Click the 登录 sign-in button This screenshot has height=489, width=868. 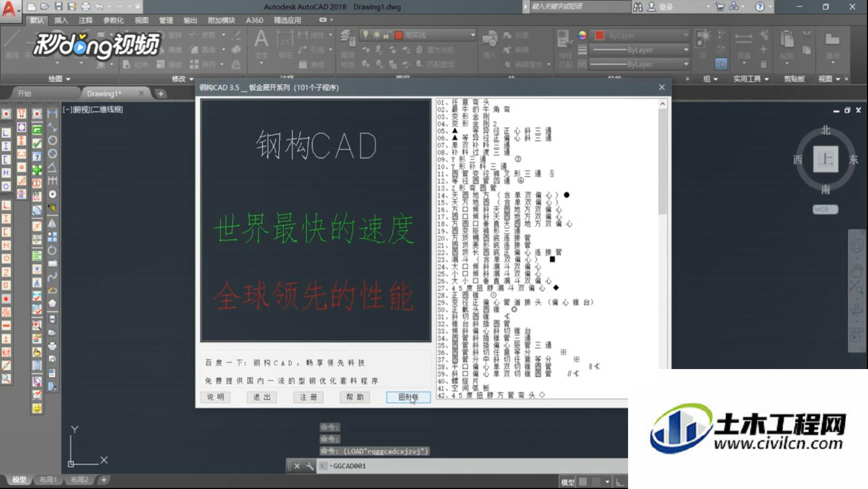[x=661, y=7]
